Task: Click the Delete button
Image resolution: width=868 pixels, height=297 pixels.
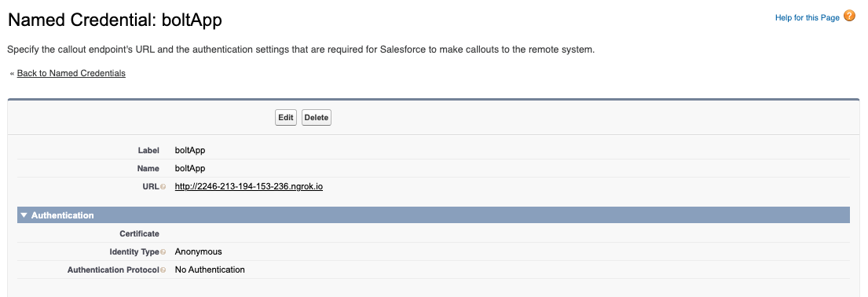Action: pyautogui.click(x=316, y=118)
